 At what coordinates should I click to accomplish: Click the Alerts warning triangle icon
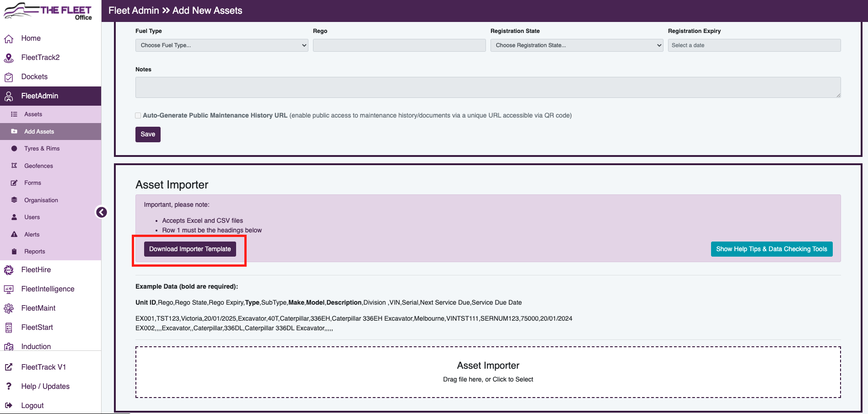click(14, 234)
